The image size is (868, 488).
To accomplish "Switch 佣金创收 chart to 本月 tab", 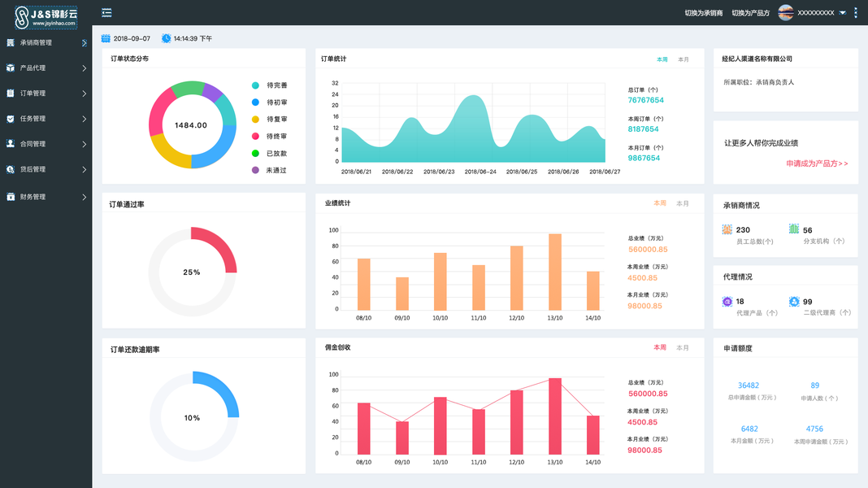I will click(x=683, y=348).
